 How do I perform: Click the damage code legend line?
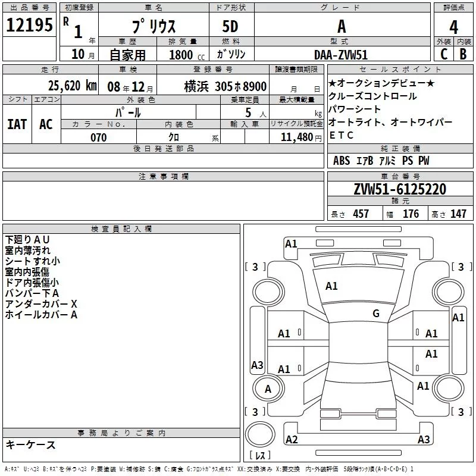(x=209, y=469)
